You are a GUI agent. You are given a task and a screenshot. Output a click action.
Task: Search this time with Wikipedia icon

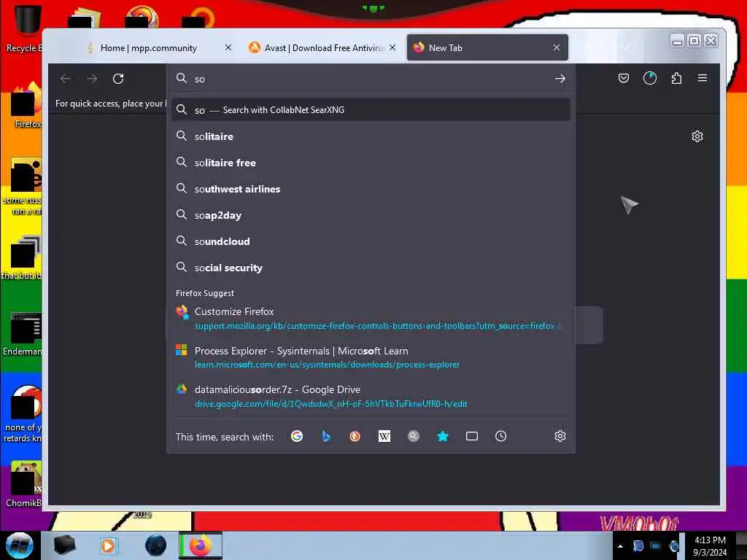point(384,436)
